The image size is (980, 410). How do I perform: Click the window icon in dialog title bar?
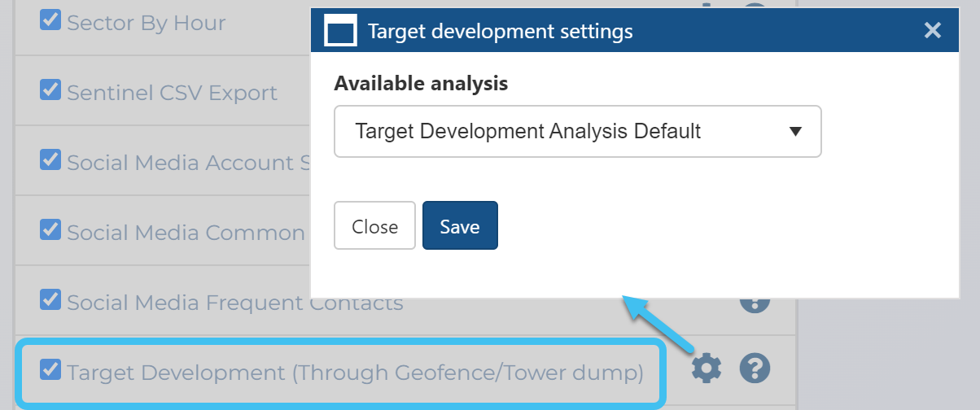[340, 32]
